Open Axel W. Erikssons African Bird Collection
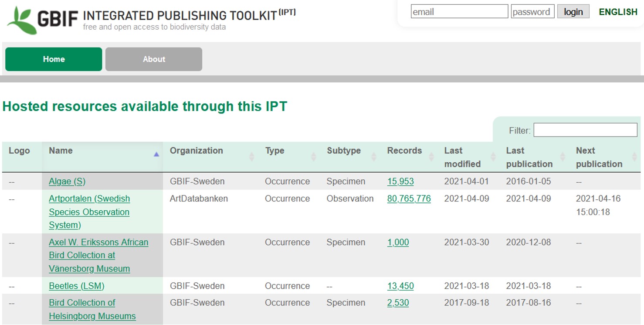The width and height of the screenshot is (644, 325). [98, 255]
